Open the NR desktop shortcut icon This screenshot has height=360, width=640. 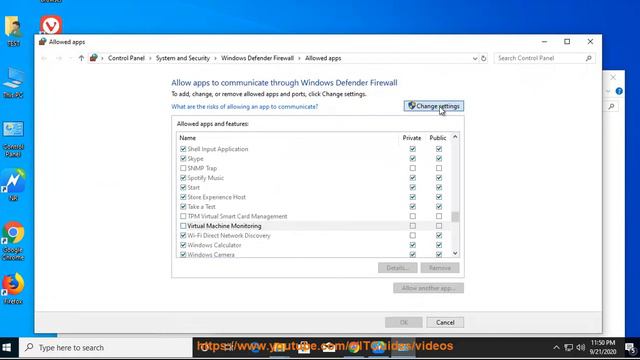tap(13, 186)
